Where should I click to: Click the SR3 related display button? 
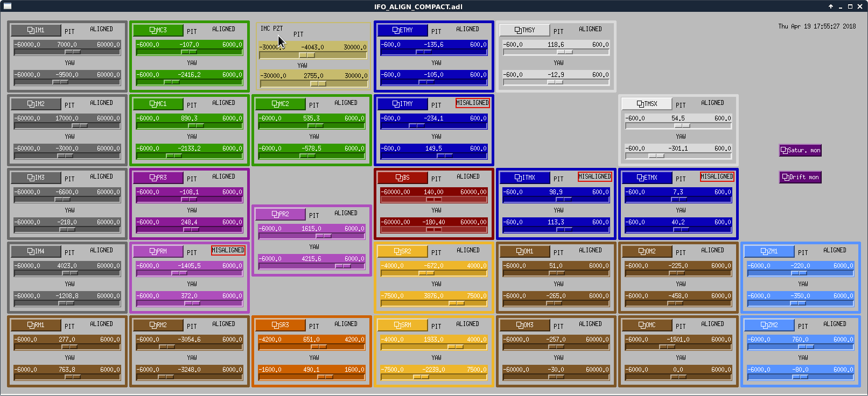[281, 325]
